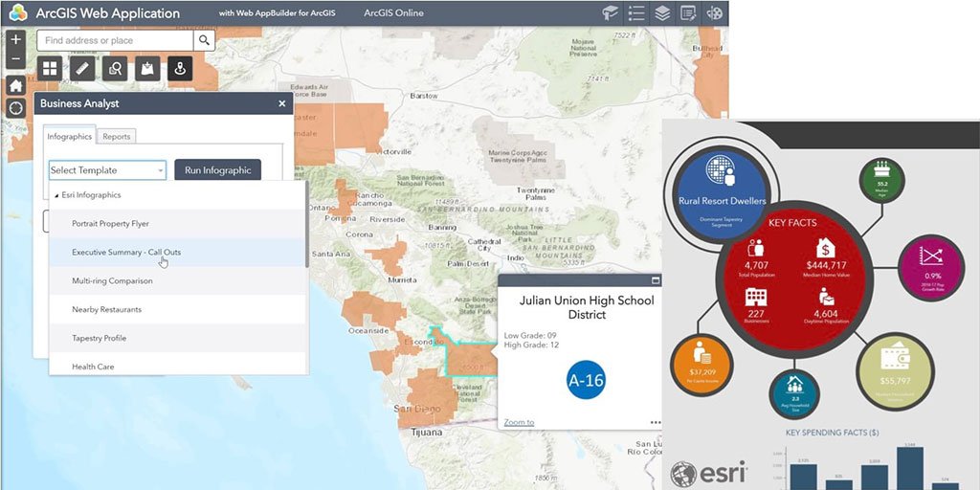Go to the default map extent (home)
Viewport: 980px width, 490px height.
click(15, 85)
